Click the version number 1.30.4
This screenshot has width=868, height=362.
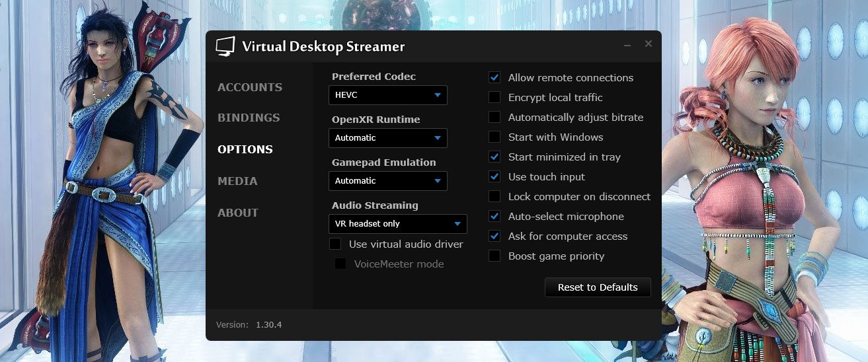(x=269, y=324)
